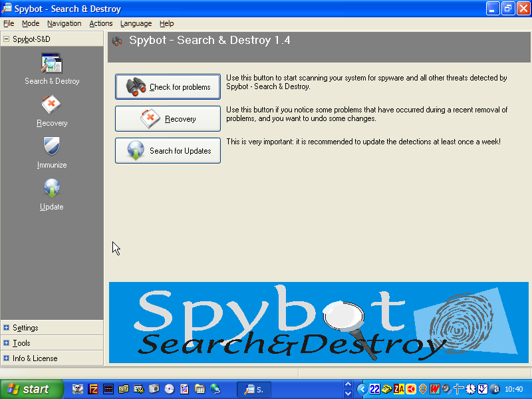The width and height of the screenshot is (532, 399).
Task: Open the Mode menu
Action: pyautogui.click(x=31, y=23)
